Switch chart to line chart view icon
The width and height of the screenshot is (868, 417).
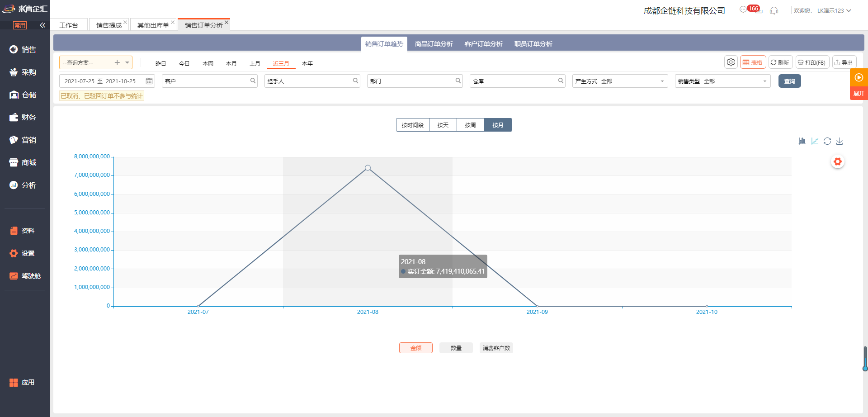click(x=814, y=141)
